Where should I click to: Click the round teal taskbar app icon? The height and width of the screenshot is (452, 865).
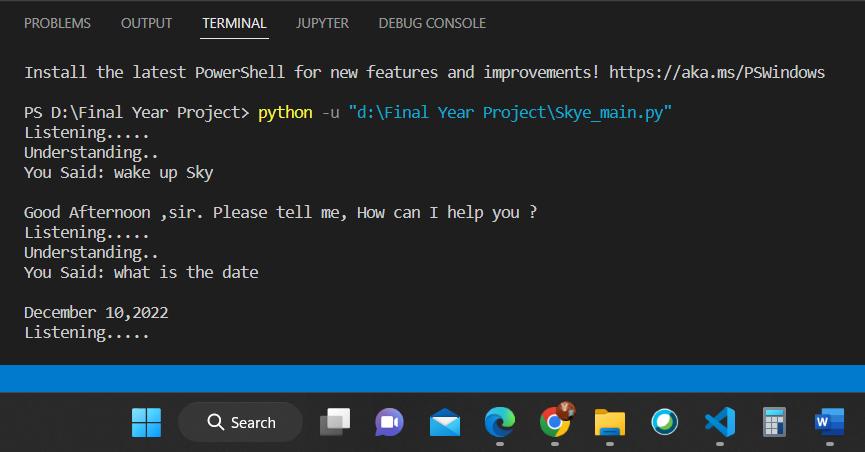(664, 423)
